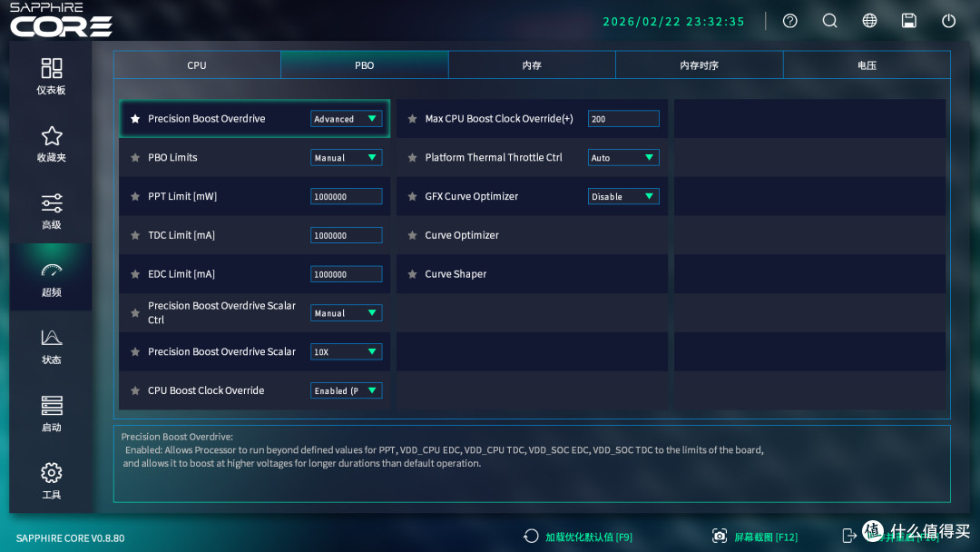Switch to the 内存 memory tab
This screenshot has height=552, width=980.
(x=532, y=65)
